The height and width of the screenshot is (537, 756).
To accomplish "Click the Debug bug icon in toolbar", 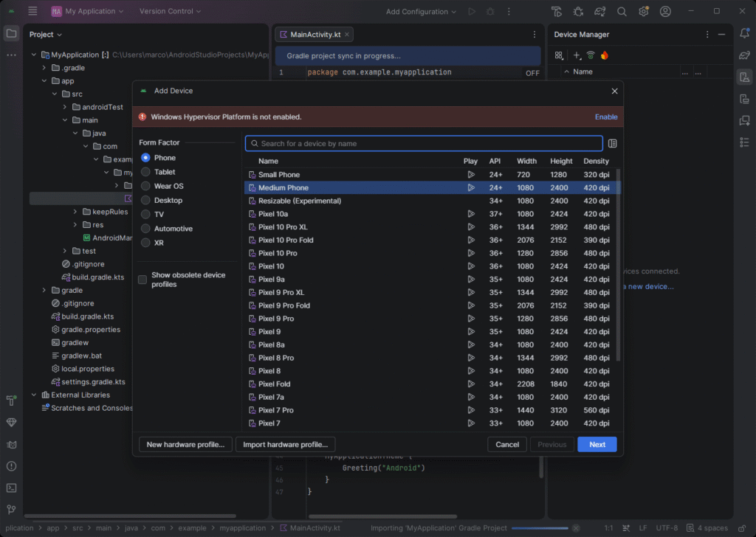I will tap(490, 11).
